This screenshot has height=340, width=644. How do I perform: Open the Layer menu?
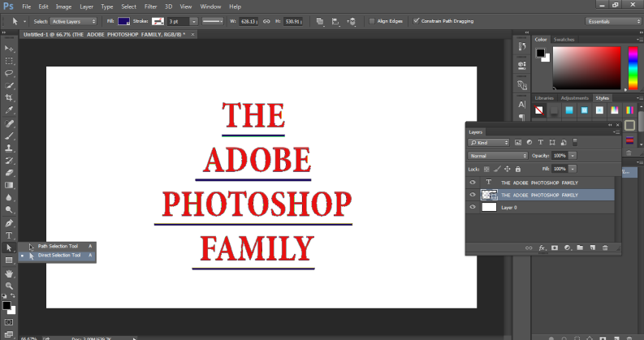(86, 6)
